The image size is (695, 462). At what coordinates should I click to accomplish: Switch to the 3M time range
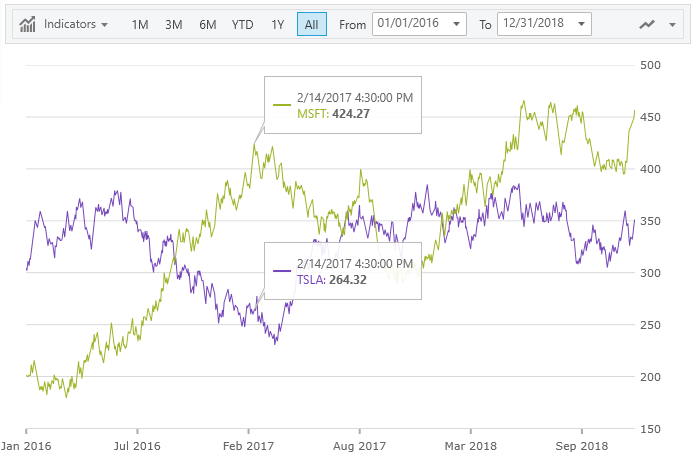(174, 24)
